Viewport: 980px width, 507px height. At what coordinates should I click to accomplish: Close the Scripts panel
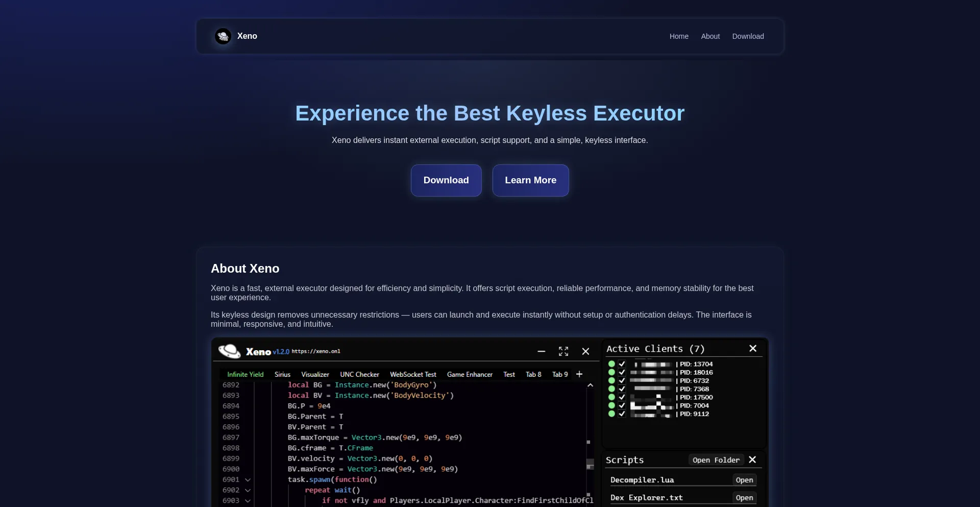coord(752,460)
